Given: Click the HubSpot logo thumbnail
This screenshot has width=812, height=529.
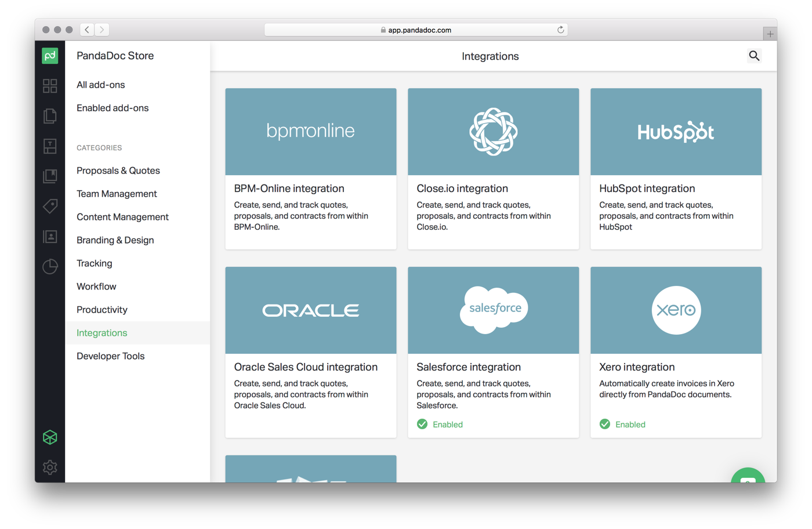Looking at the screenshot, I should (676, 132).
